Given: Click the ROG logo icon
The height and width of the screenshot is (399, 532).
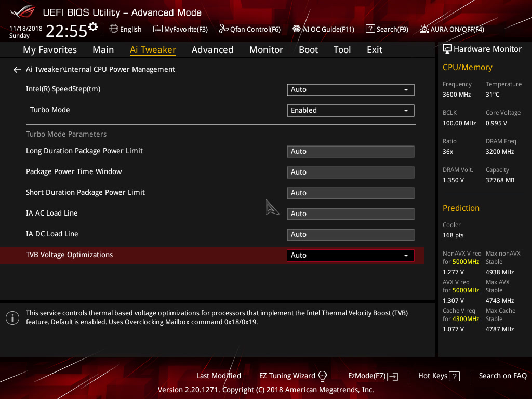Looking at the screenshot, I should (x=23, y=12).
